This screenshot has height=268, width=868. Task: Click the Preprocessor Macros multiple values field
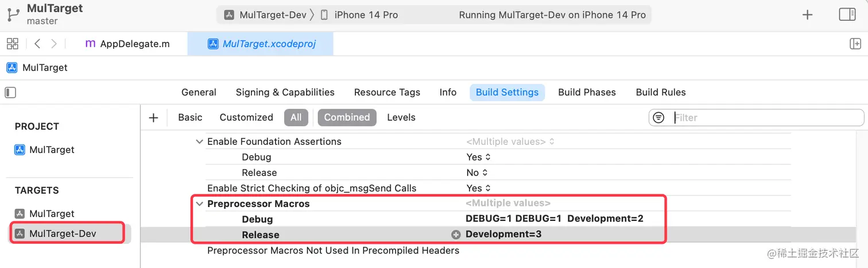tap(508, 204)
